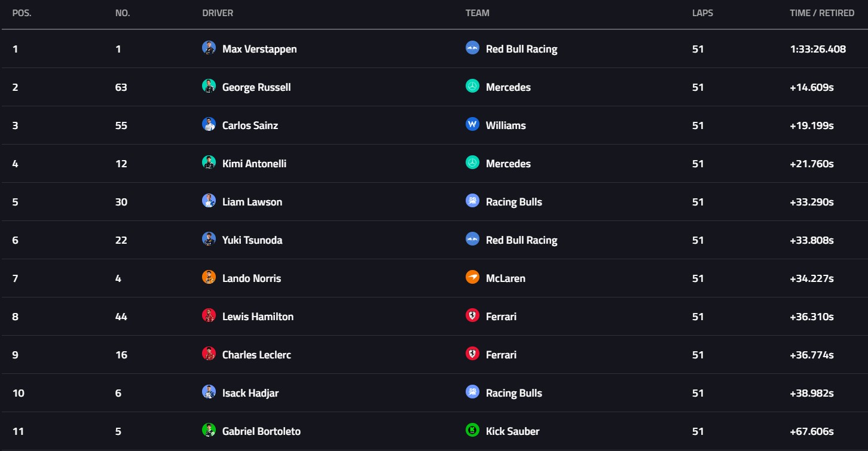Click Charles Leclerc's driver avatar icon
Screen dimensions: 868x451
209,354
